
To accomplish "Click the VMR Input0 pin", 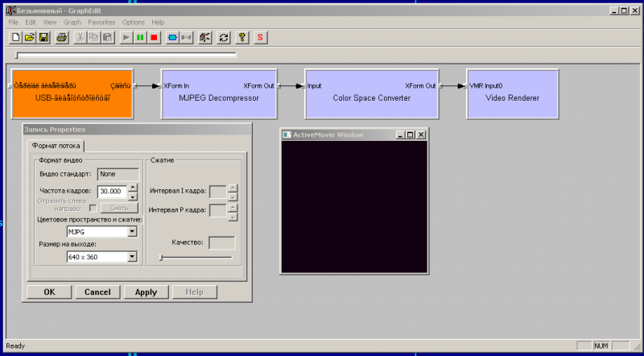I will (486, 86).
